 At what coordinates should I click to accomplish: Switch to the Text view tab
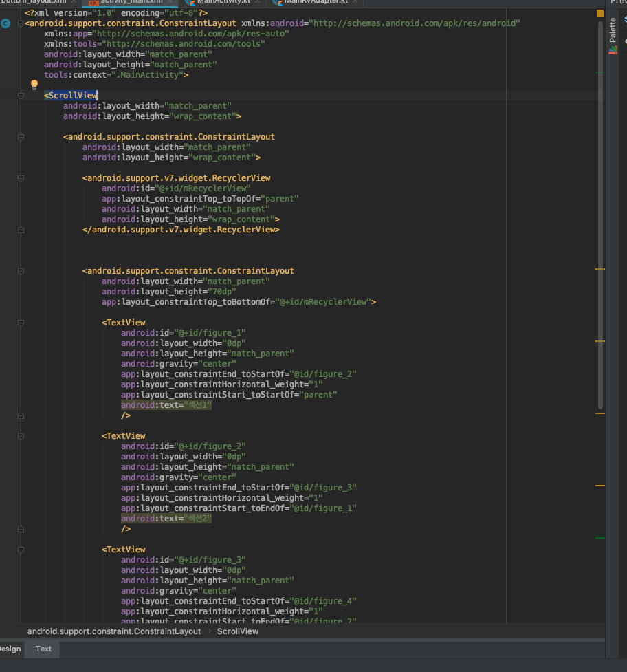pyautogui.click(x=43, y=649)
